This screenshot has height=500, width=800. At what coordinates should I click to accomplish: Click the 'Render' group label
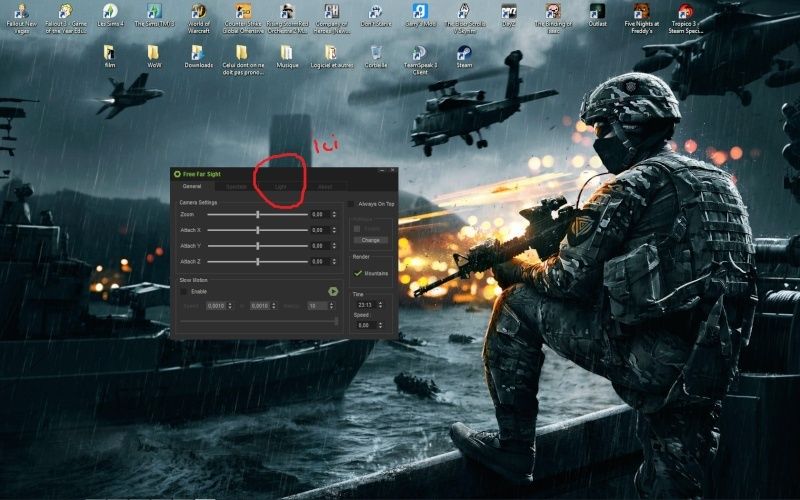tap(361, 257)
